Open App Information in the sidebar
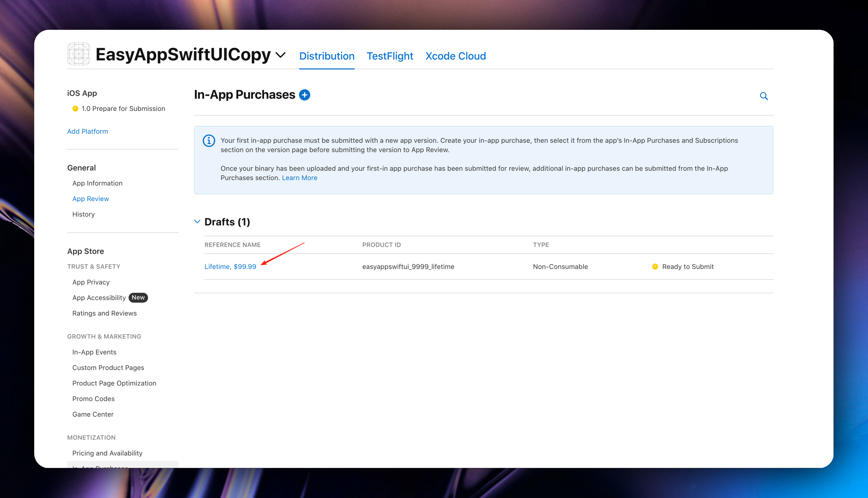Screen dimensions: 868x498 click(98, 183)
